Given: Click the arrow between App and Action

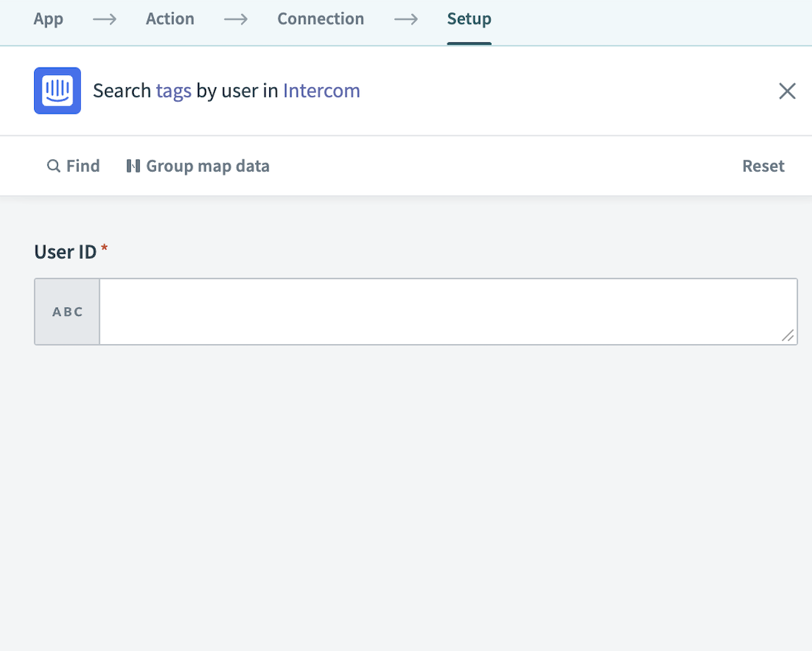Looking at the screenshot, I should tap(103, 19).
